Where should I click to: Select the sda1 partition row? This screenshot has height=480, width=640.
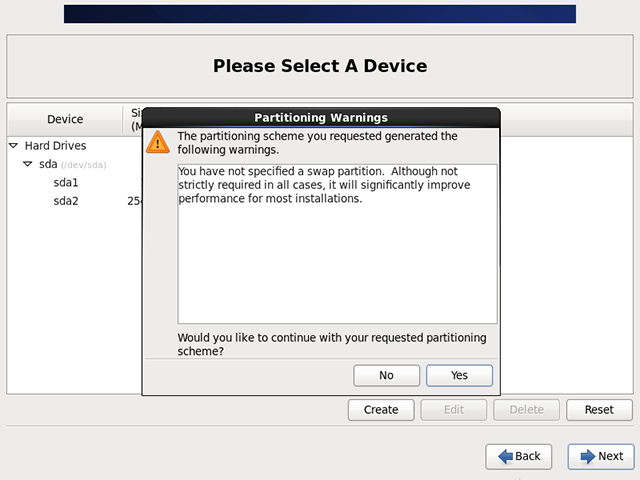[x=66, y=183]
